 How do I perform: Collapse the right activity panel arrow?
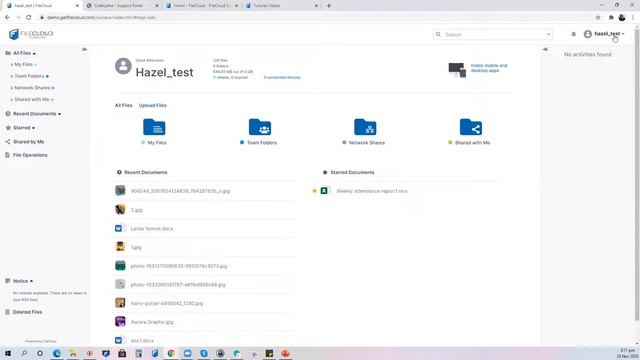(545, 49)
